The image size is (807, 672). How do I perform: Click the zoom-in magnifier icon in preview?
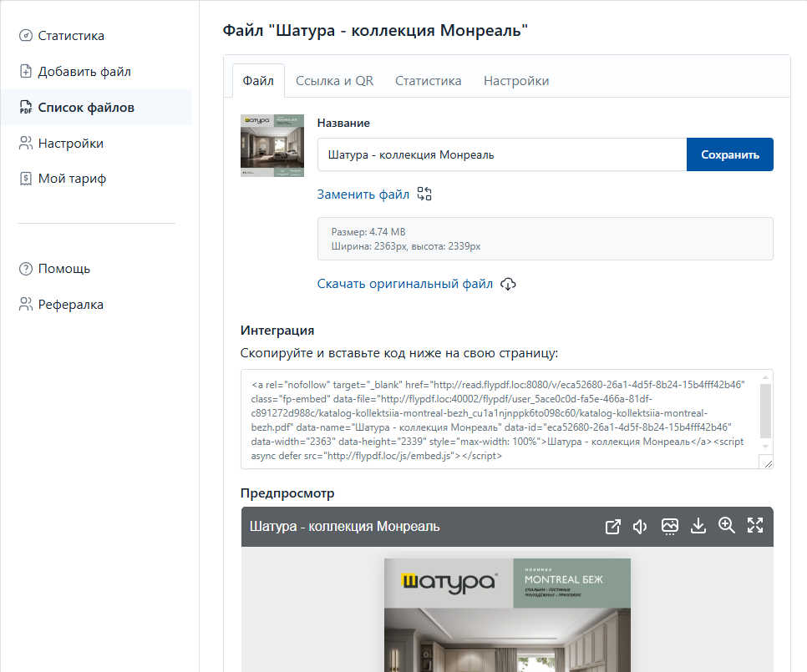(726, 525)
